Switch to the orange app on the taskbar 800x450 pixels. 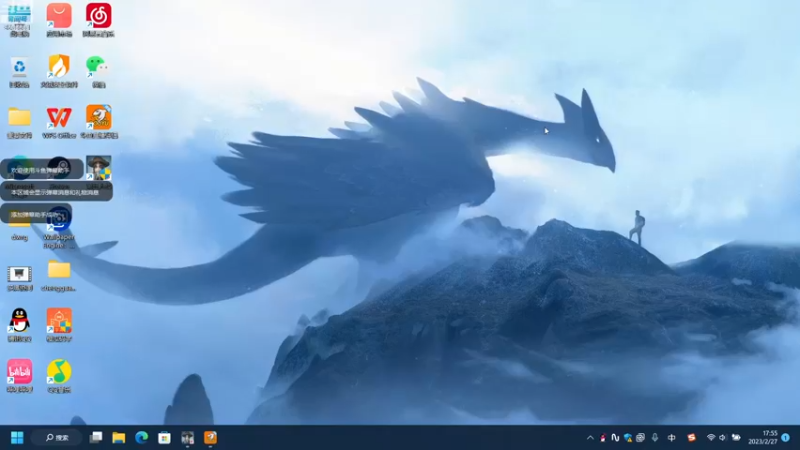[x=210, y=438]
